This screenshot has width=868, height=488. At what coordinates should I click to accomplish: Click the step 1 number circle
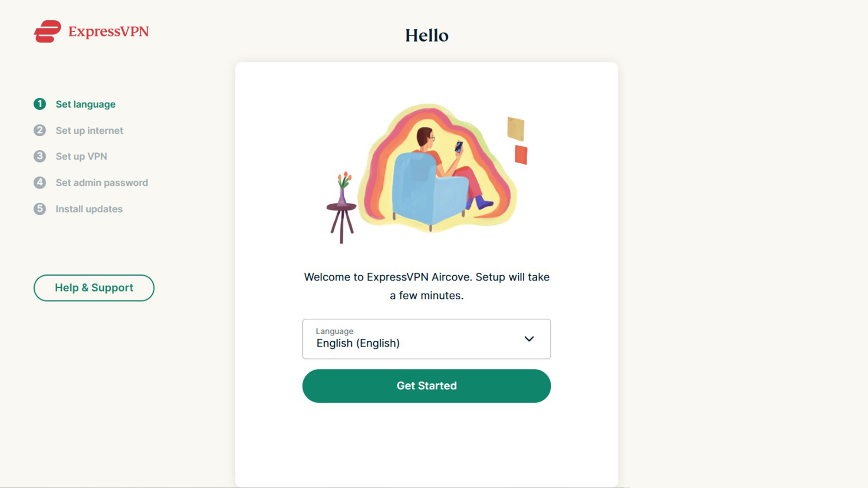[39, 104]
